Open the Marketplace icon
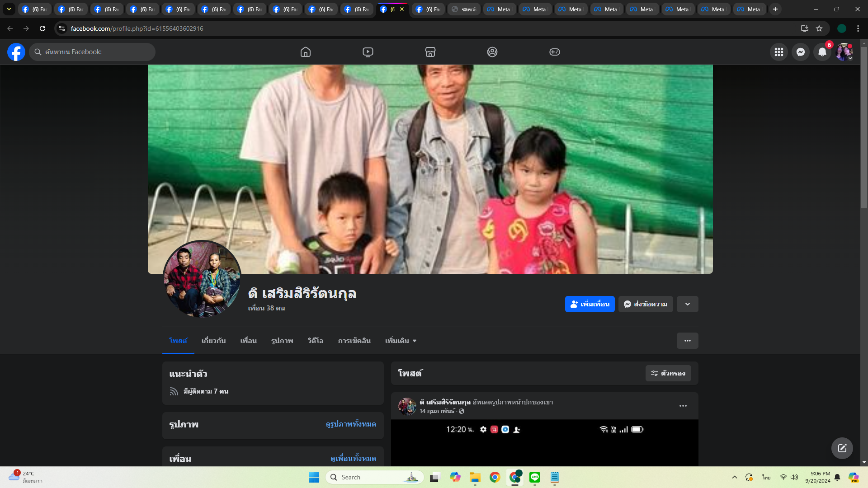Viewport: 868px width, 488px height. pyautogui.click(x=430, y=52)
